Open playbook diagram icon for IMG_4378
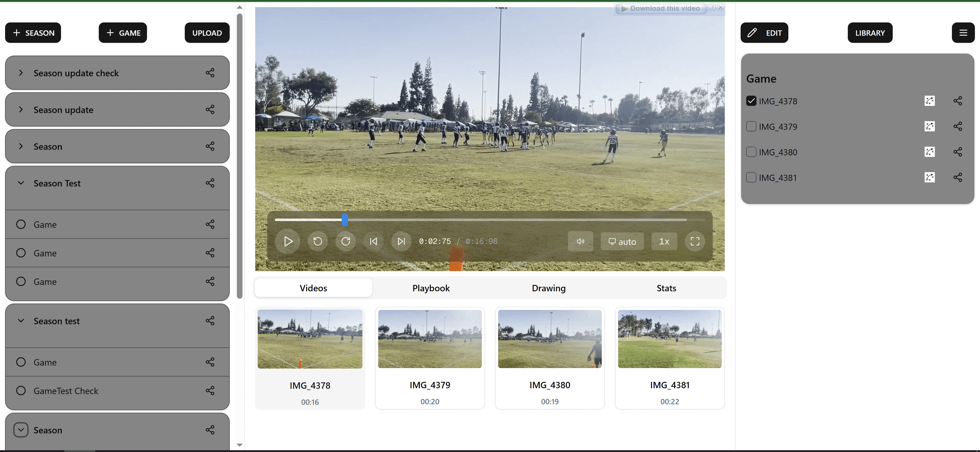The height and width of the screenshot is (452, 980). (929, 101)
